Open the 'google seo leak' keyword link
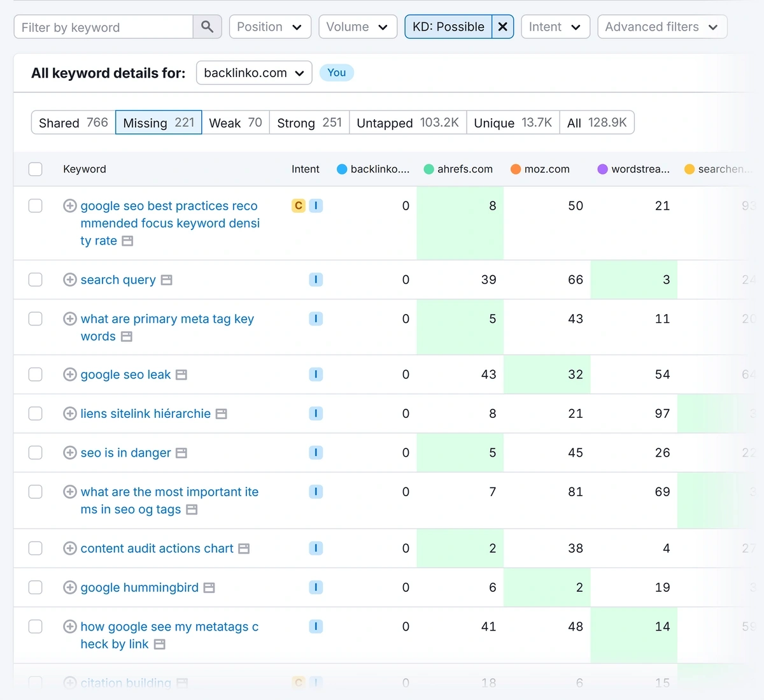 click(x=125, y=375)
